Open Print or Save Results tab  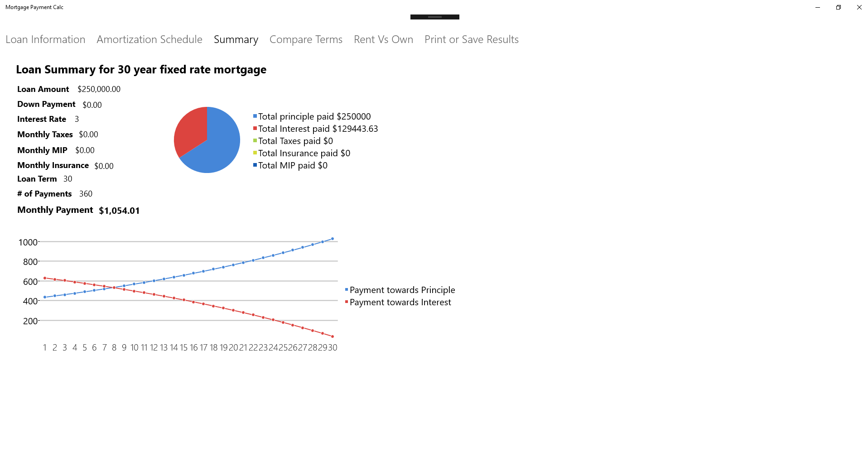[x=471, y=40]
